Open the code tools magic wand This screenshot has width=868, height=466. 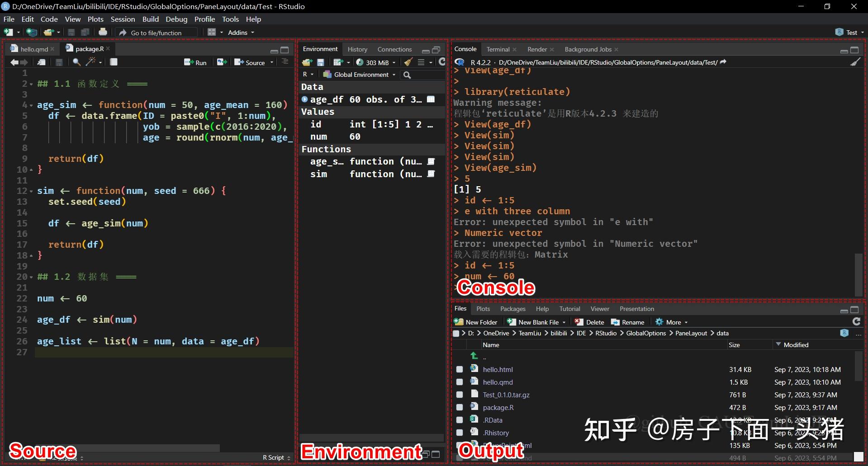click(90, 62)
